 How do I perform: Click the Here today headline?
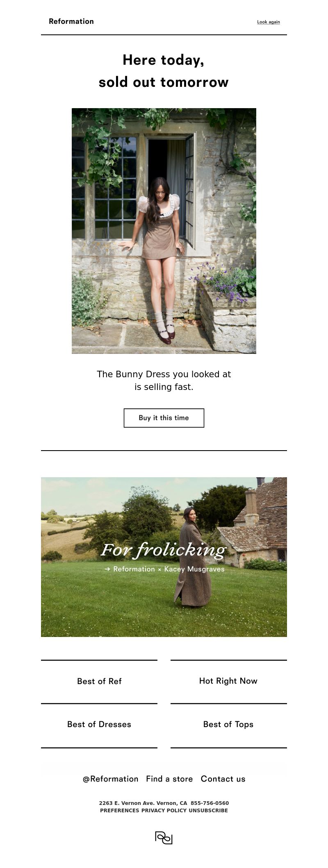[164, 71]
